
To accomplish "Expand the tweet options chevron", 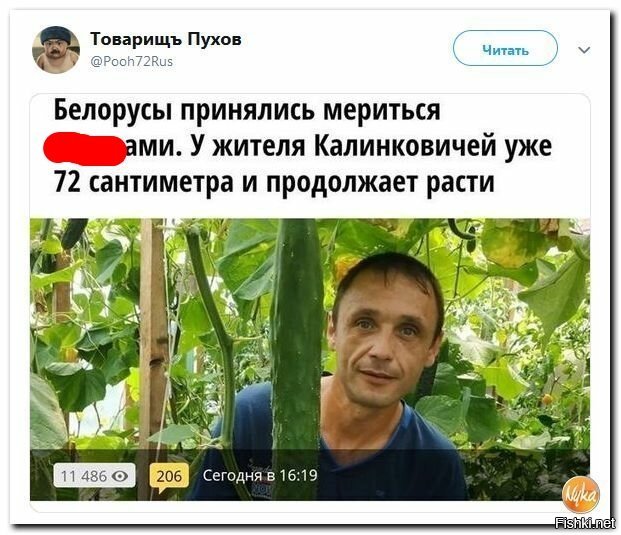I will (x=584, y=50).
